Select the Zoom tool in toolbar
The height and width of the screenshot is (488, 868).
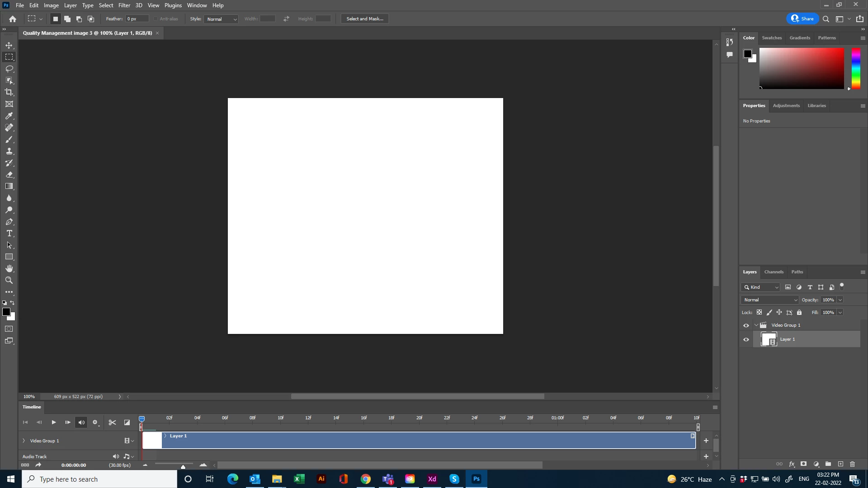(x=9, y=280)
